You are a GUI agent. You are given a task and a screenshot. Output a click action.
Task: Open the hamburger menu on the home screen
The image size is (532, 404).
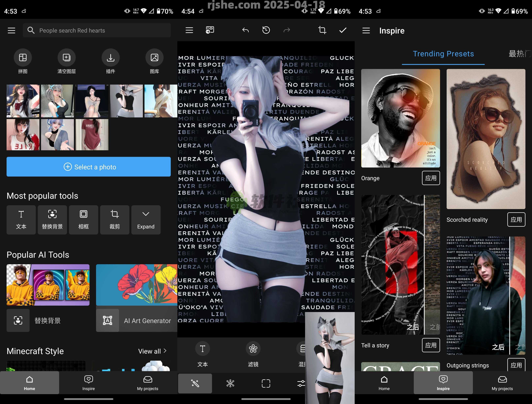click(11, 30)
